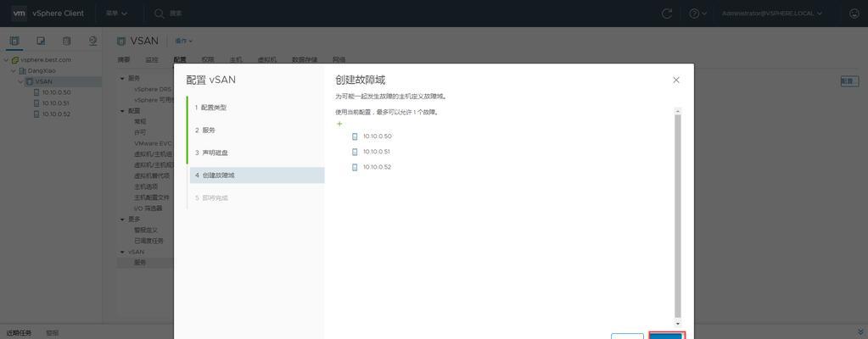Click the green plus add fault domain icon
The image size is (868, 339).
(340, 124)
